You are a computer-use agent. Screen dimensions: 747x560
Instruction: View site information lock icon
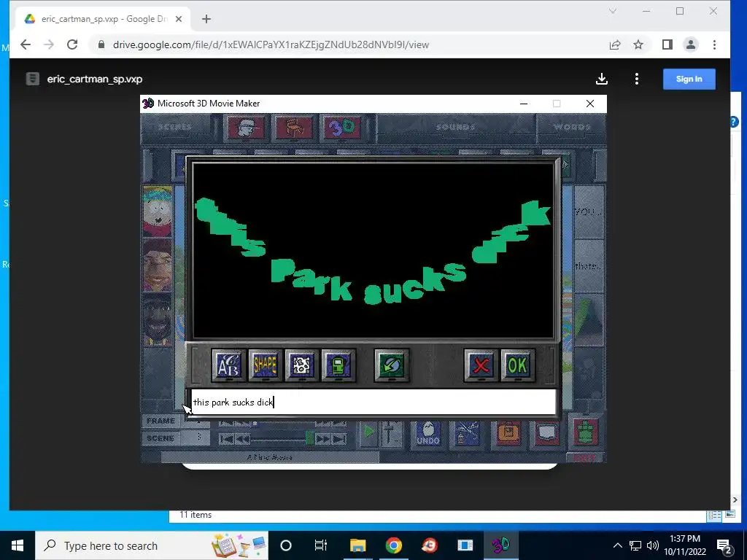[x=101, y=44]
